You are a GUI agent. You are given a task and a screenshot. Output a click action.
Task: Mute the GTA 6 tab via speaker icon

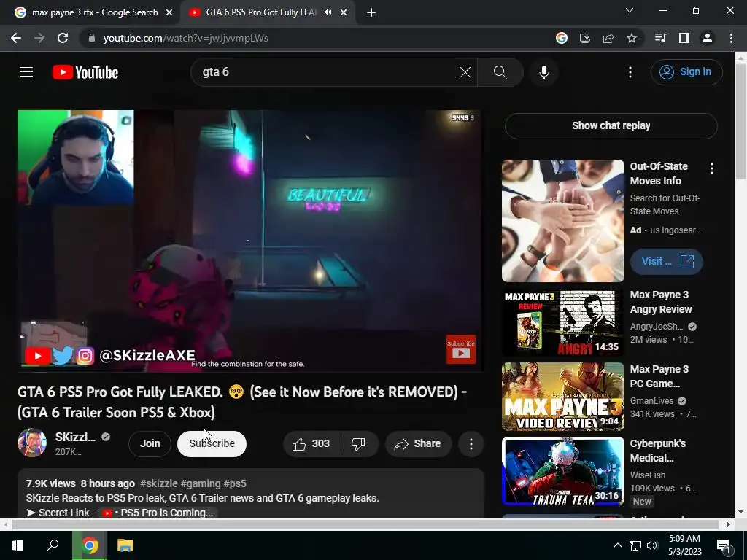coord(328,12)
